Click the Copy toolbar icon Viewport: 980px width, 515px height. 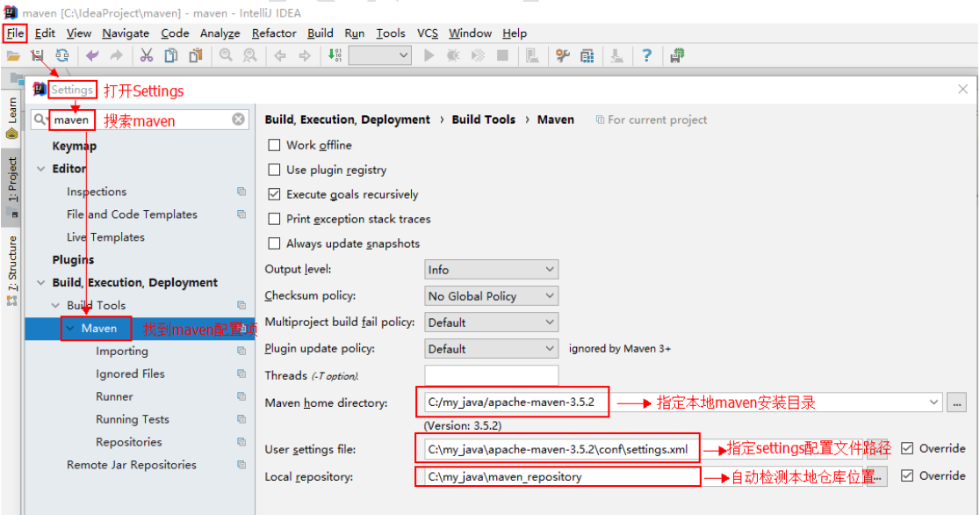170,55
